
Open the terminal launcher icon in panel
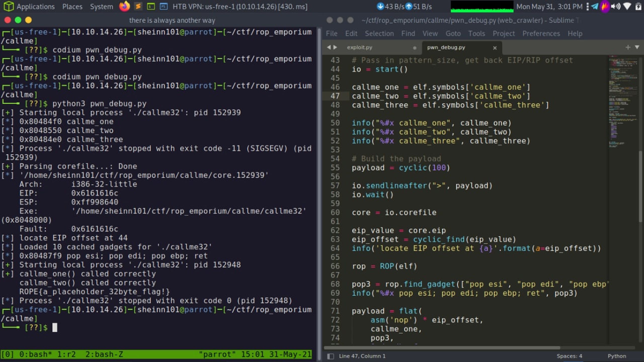click(x=151, y=6)
